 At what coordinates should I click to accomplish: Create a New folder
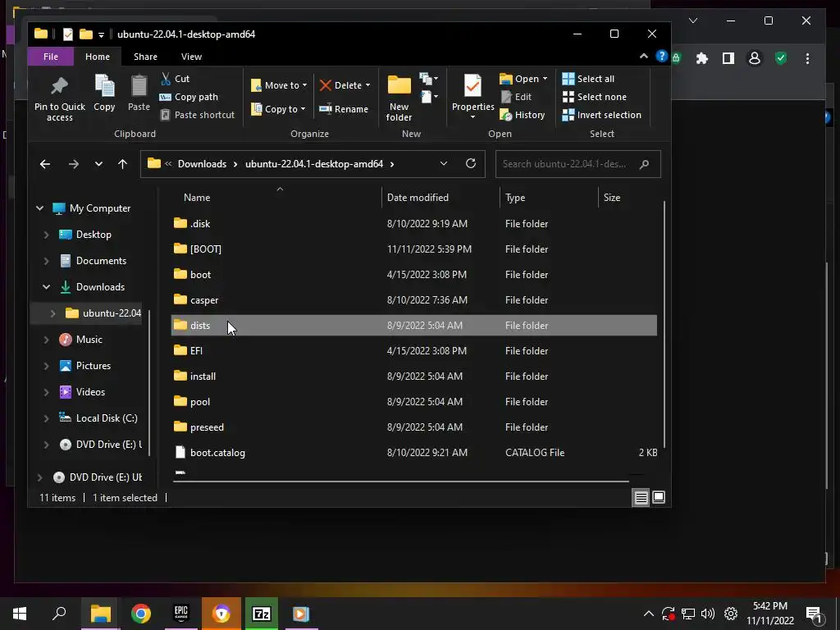[x=399, y=98]
